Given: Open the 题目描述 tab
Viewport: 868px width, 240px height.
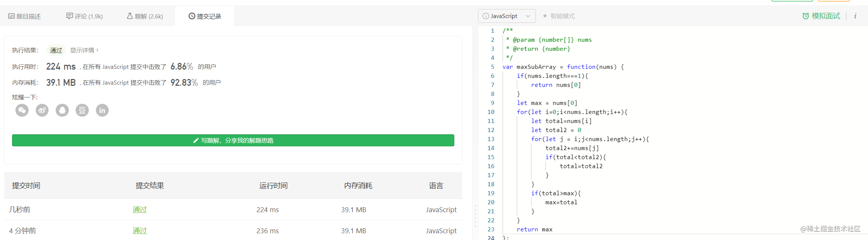Looking at the screenshot, I should [24, 16].
